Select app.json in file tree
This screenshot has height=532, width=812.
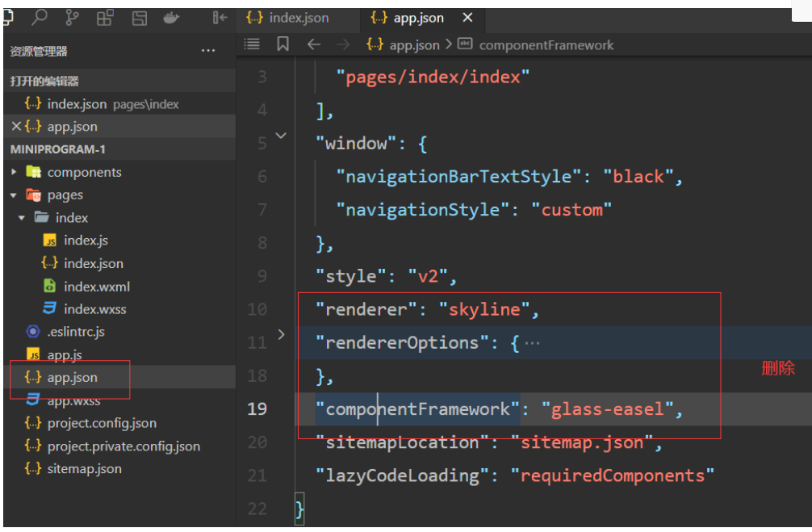(x=119, y=377)
